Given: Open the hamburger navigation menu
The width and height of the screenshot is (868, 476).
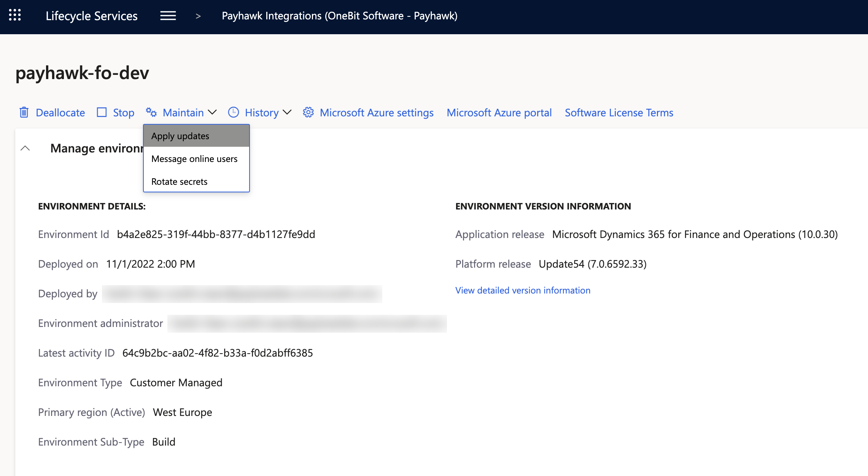Looking at the screenshot, I should pyautogui.click(x=168, y=16).
